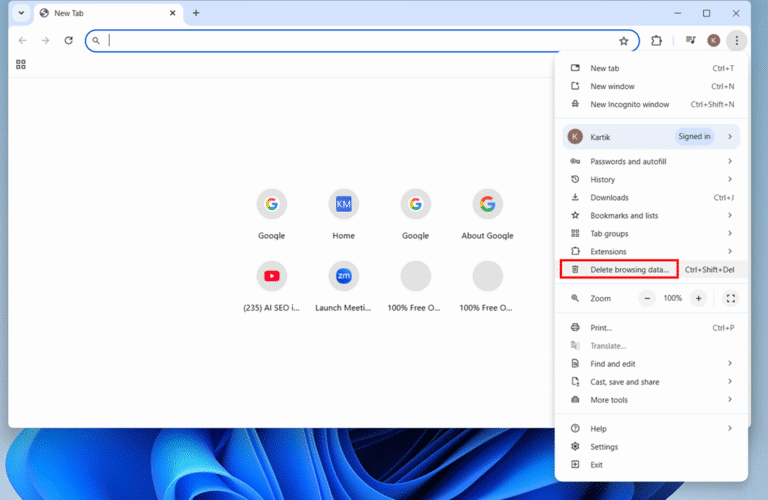Go back with the back arrow
Viewport: 768px width, 500px height.
[x=23, y=41]
